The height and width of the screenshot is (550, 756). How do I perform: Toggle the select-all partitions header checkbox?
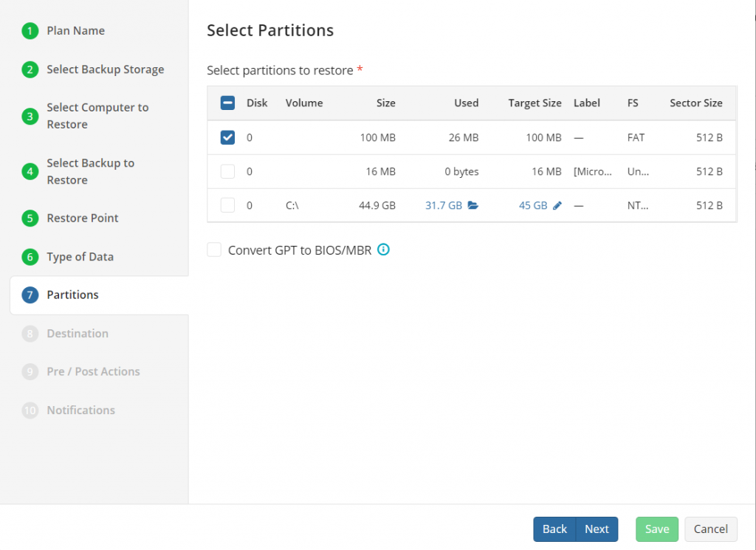tap(227, 103)
